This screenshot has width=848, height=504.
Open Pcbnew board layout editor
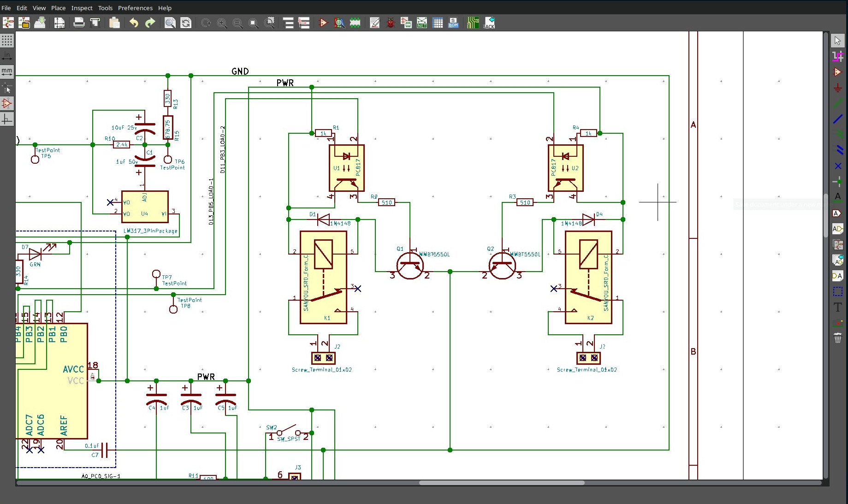[473, 23]
